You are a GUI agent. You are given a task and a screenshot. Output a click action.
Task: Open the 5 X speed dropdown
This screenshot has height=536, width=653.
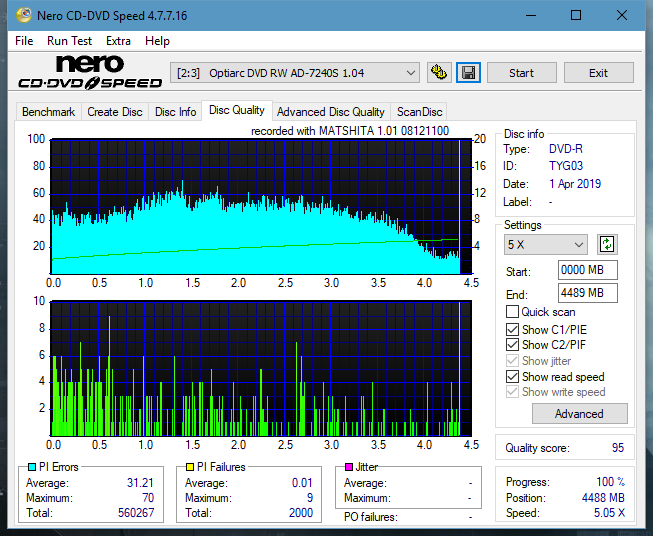(x=546, y=244)
